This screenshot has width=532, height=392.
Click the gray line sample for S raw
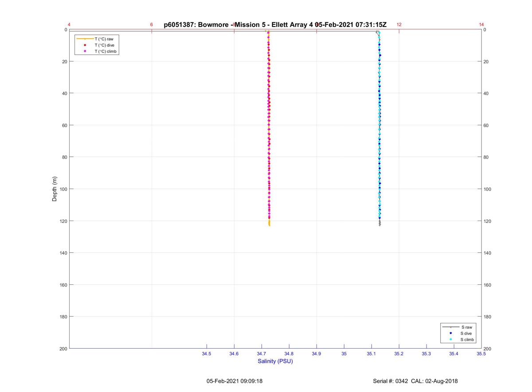pyautogui.click(x=450, y=327)
